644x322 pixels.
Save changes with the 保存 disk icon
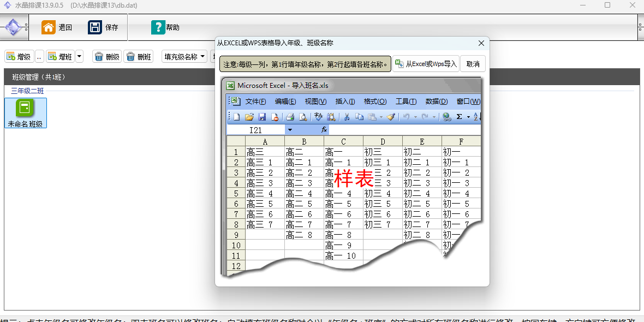point(104,28)
